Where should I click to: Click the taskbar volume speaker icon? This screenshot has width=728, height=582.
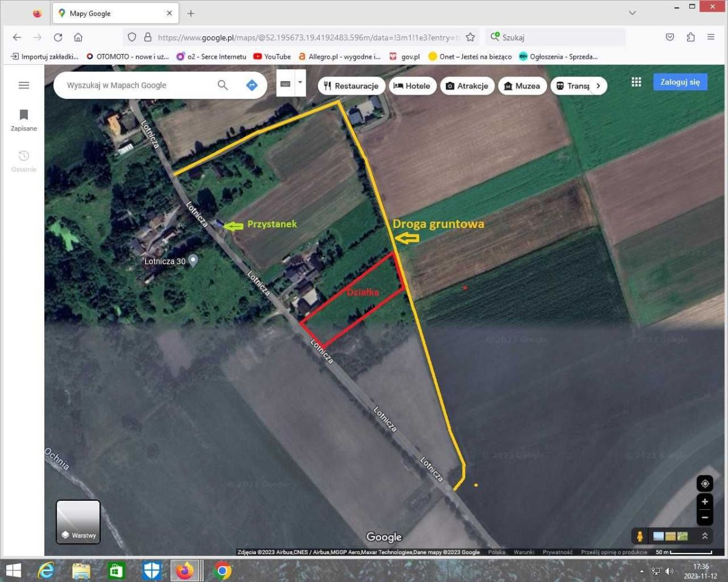670,571
